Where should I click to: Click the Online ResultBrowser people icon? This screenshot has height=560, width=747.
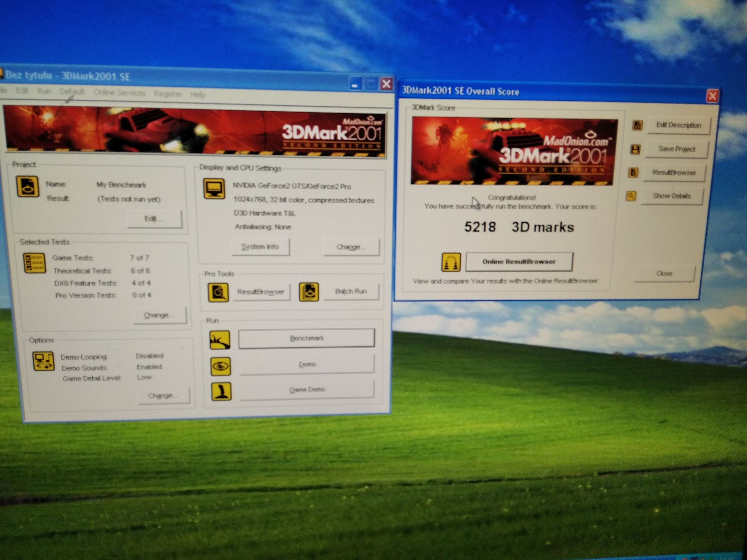451,262
